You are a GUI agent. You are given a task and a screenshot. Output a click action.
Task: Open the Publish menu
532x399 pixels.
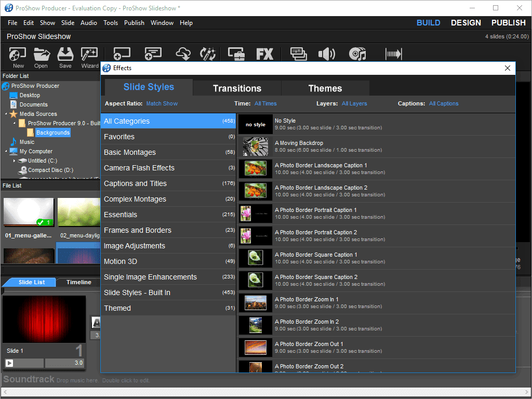tap(134, 23)
